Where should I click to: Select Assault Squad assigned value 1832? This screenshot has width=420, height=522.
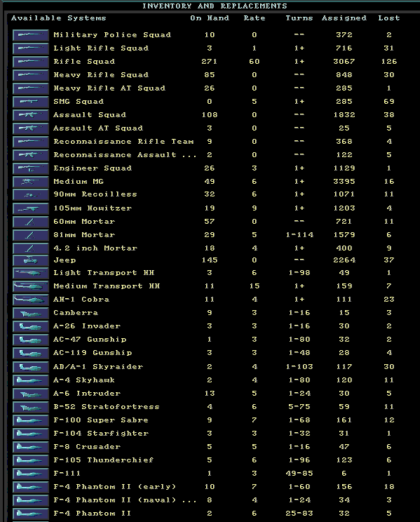click(344, 115)
